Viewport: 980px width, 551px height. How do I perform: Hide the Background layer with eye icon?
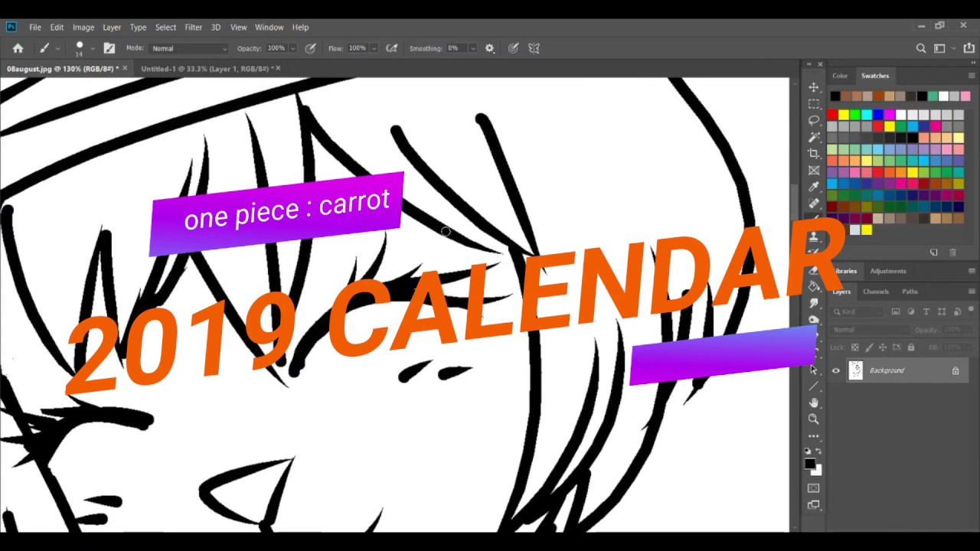[x=836, y=371]
